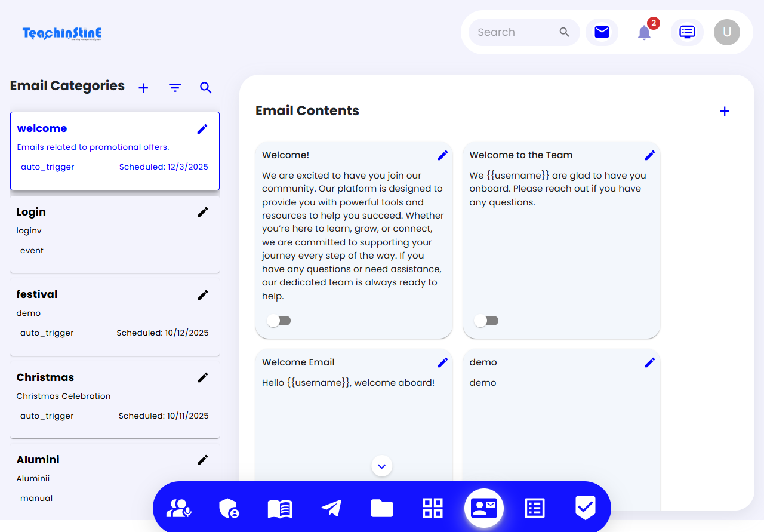Open the user avatar menu

click(x=726, y=32)
